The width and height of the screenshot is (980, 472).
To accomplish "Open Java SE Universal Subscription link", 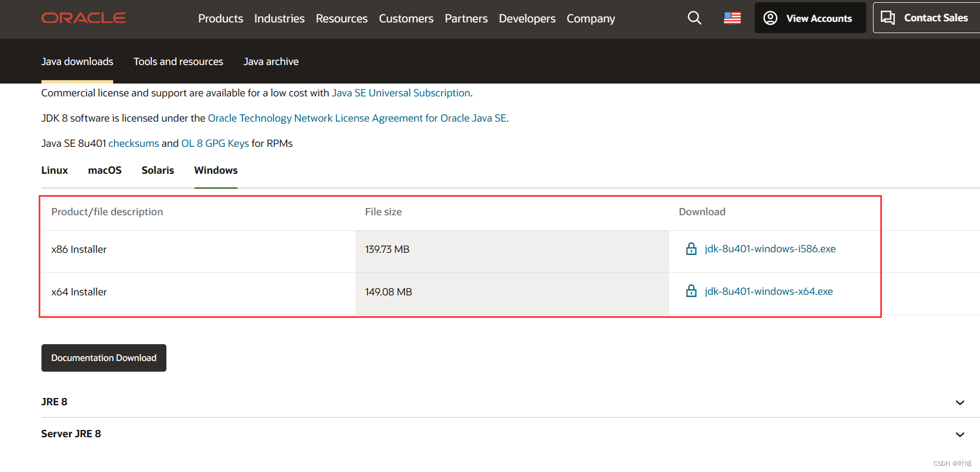I will pyautogui.click(x=401, y=93).
